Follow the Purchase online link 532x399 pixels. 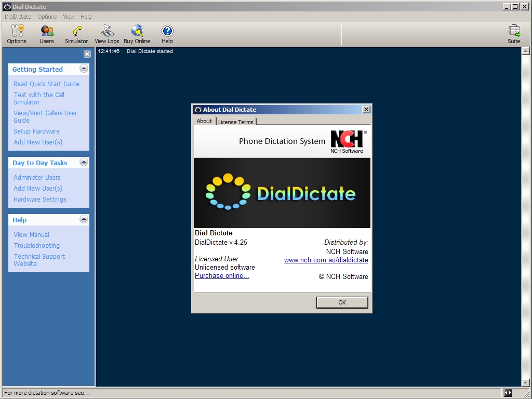click(x=222, y=275)
